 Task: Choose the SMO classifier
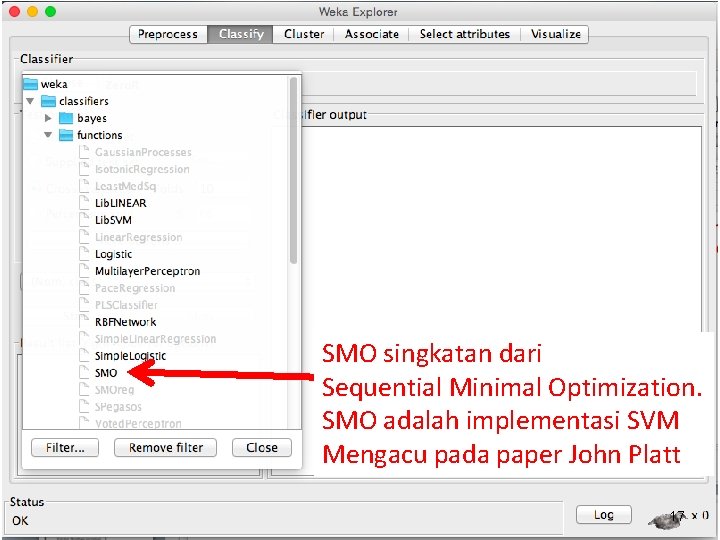(x=106, y=373)
